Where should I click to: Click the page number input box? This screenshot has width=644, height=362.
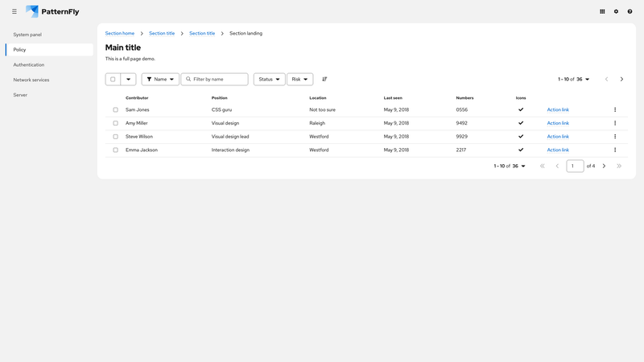click(575, 166)
